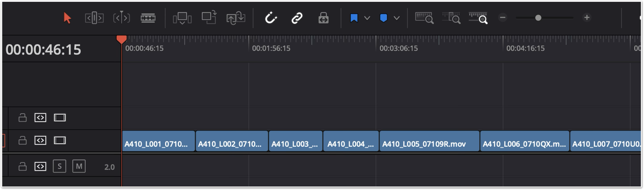
Task: Toggle timeline Snapping magnet
Action: (271, 18)
